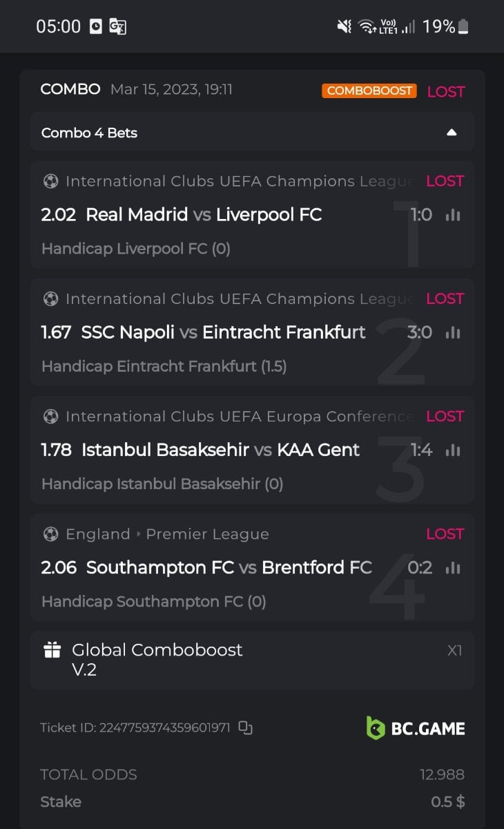Viewport: 504px width, 829px height.
Task: Tap the battery indicator in status bar
Action: 462,27
